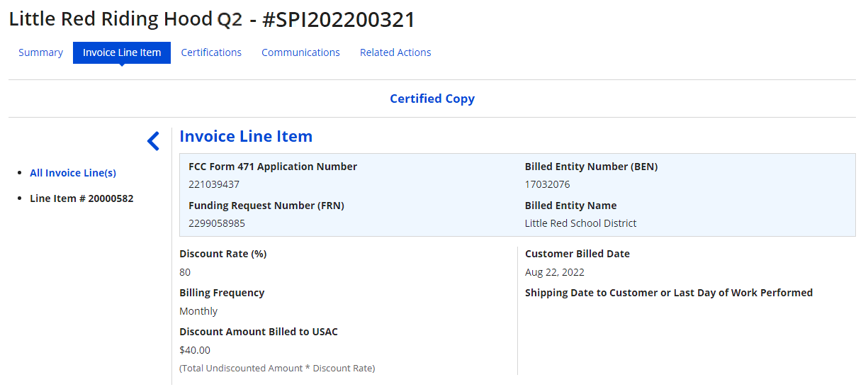Click the All Invoice Line(s) link

tap(73, 173)
